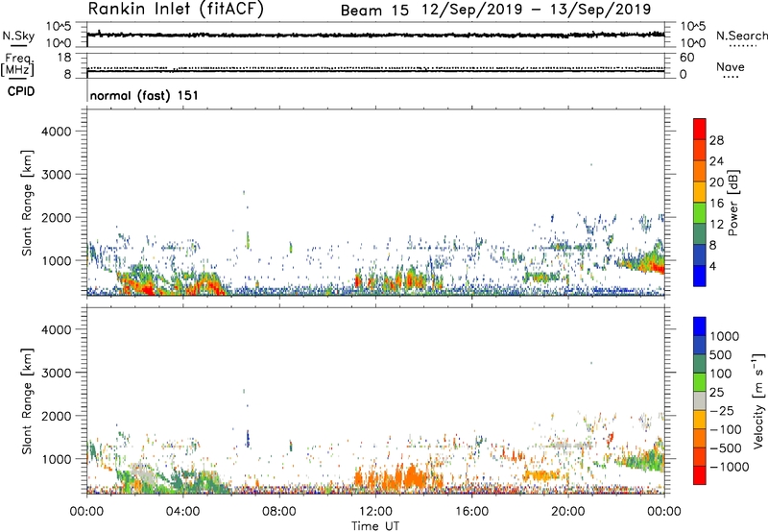The width and height of the screenshot is (768, 532).
Task: Pick the red bottom segment of the velocity bar
Action: point(700,475)
